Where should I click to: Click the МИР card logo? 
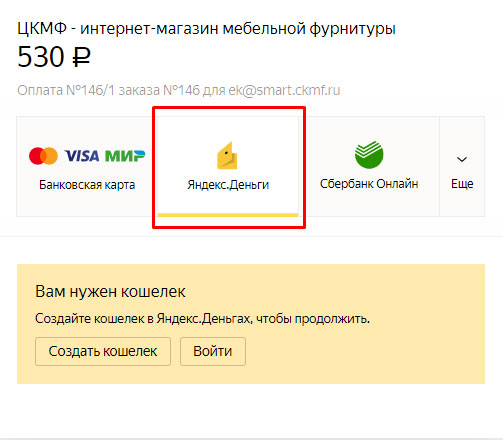point(125,156)
